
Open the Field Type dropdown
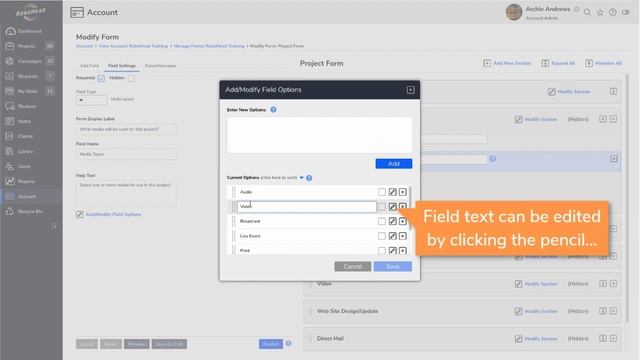[91, 100]
